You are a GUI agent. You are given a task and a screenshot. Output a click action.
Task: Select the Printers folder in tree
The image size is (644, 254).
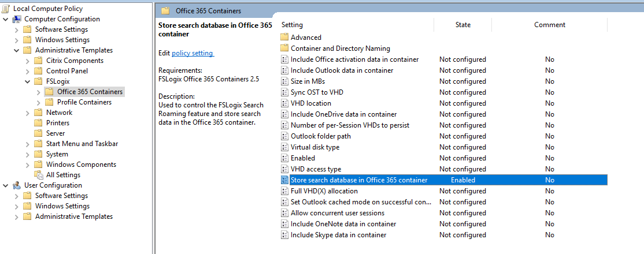coord(57,123)
